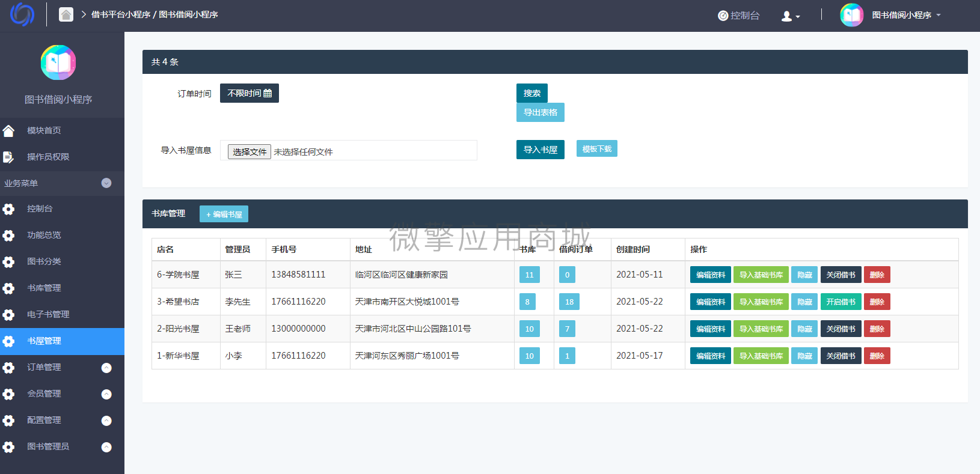This screenshot has height=474, width=980.
Task: Open 书库 count 8 for 3-希望书店
Action: tap(527, 302)
